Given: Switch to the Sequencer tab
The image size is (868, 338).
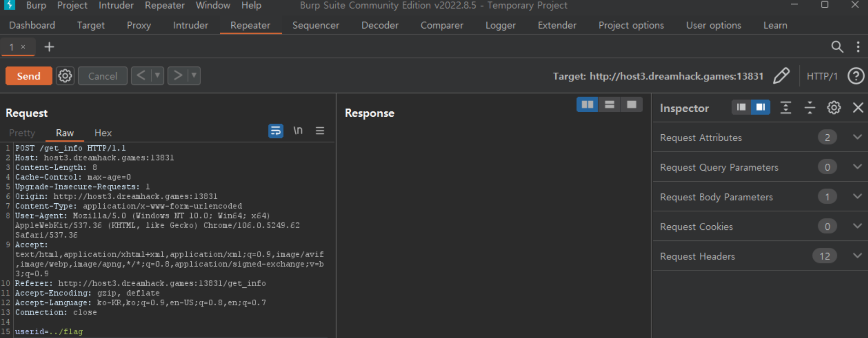Looking at the screenshot, I should [316, 25].
